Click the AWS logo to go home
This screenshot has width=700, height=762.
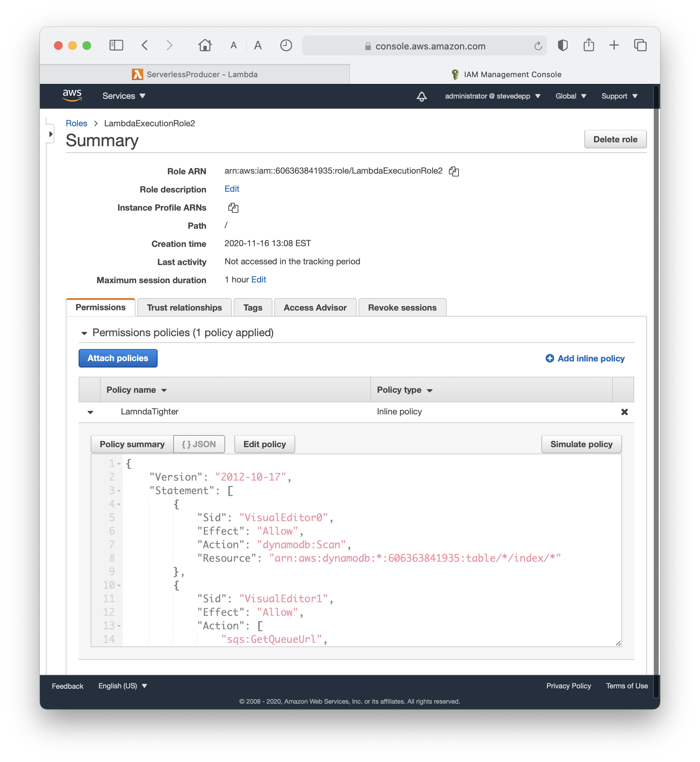tap(71, 95)
